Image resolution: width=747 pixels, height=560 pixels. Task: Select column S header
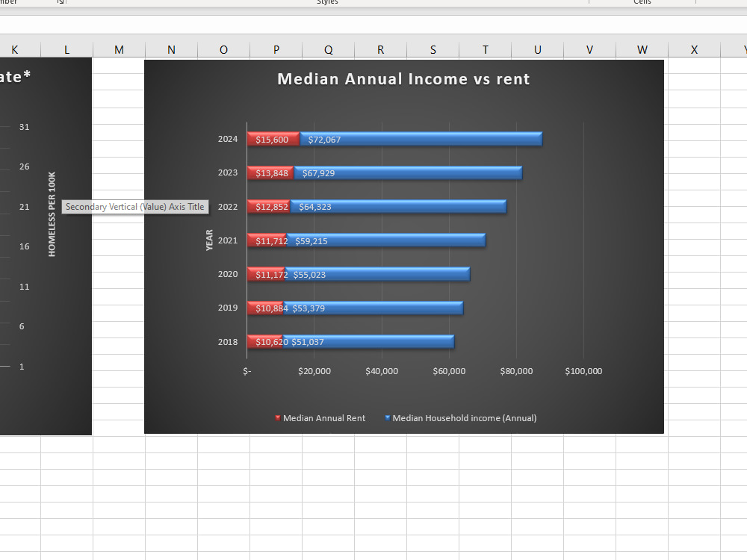coord(433,49)
